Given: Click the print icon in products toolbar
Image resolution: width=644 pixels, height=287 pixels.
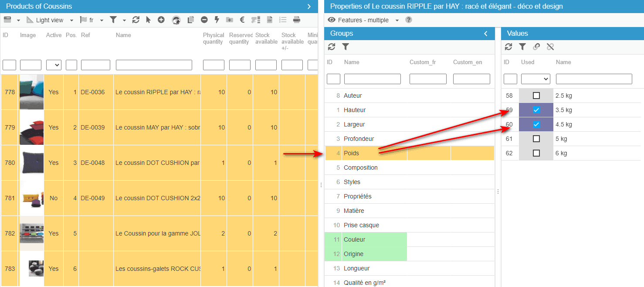Looking at the screenshot, I should (297, 20).
